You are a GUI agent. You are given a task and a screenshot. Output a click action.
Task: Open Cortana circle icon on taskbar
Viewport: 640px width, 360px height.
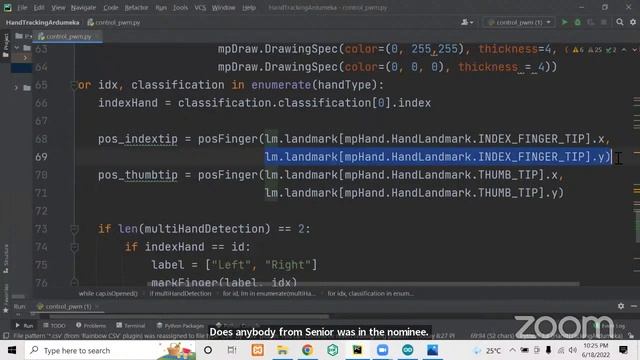[x=208, y=350]
